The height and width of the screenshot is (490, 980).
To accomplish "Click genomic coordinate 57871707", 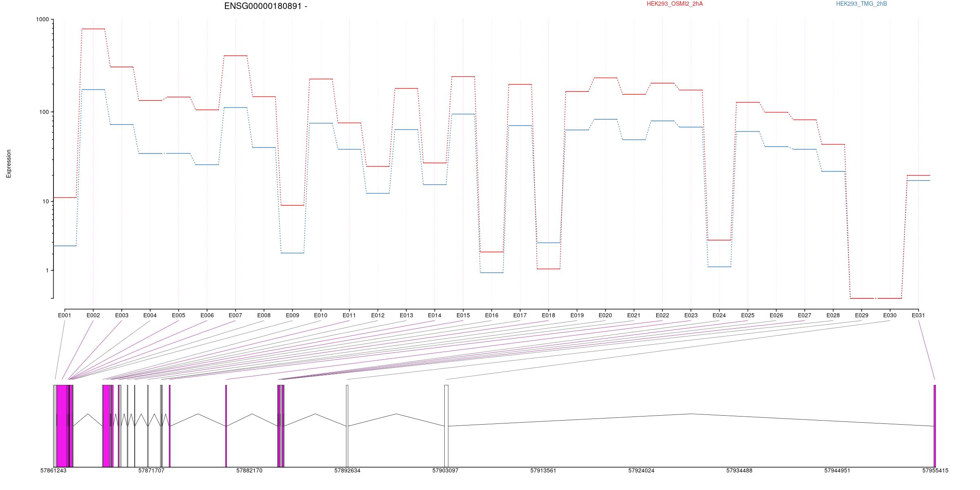I will click(x=151, y=470).
